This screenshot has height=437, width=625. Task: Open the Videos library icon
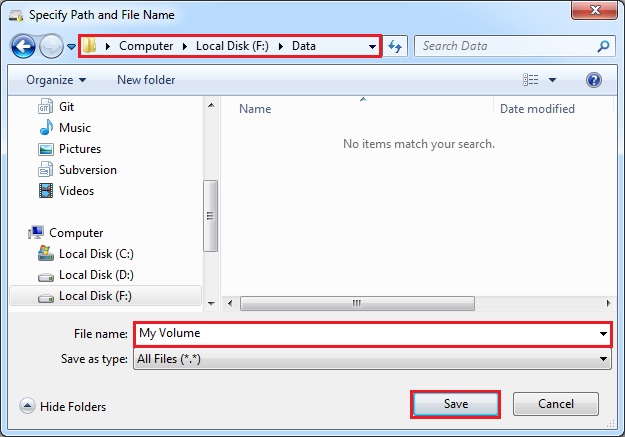pos(46,191)
